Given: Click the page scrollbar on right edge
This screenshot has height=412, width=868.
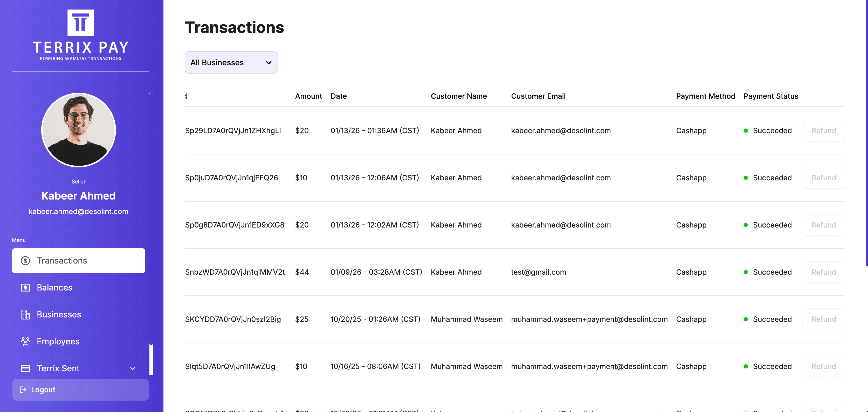Looking at the screenshot, I should tap(866, 133).
